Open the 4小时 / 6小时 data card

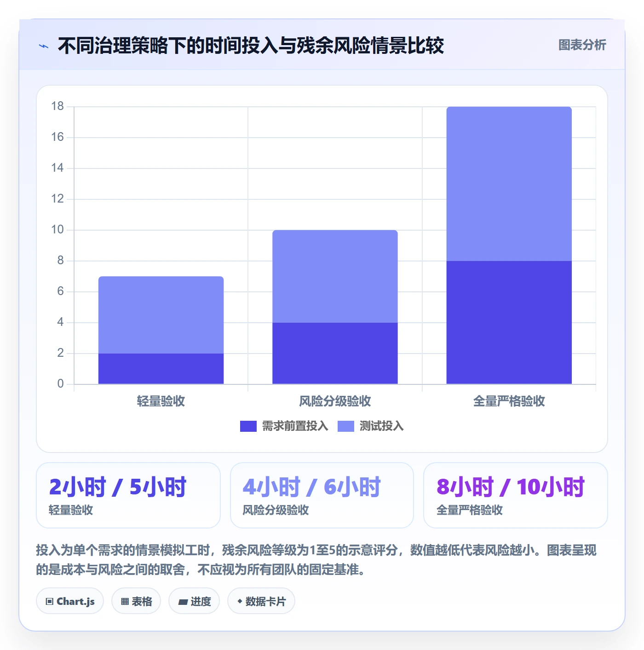coord(322,495)
